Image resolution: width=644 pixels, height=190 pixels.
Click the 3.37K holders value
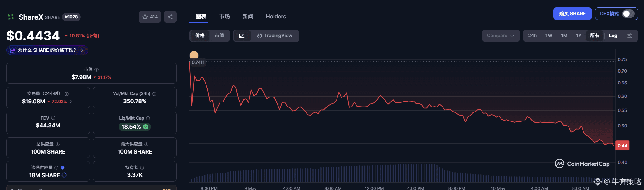[x=135, y=175]
